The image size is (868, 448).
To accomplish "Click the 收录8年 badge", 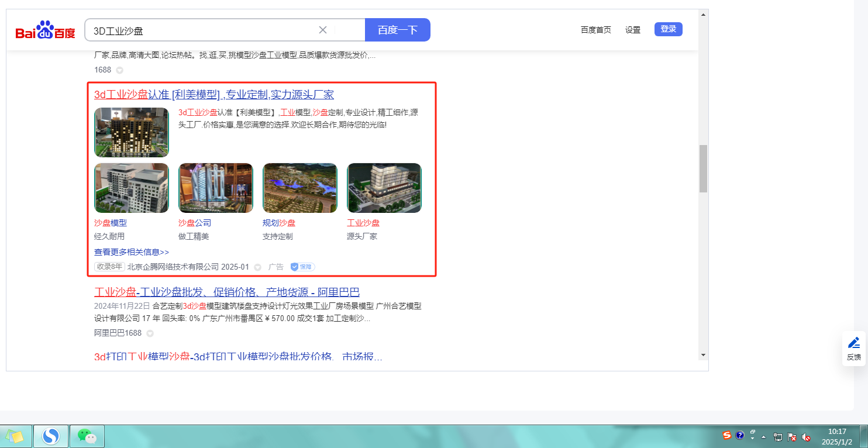I will coord(109,267).
